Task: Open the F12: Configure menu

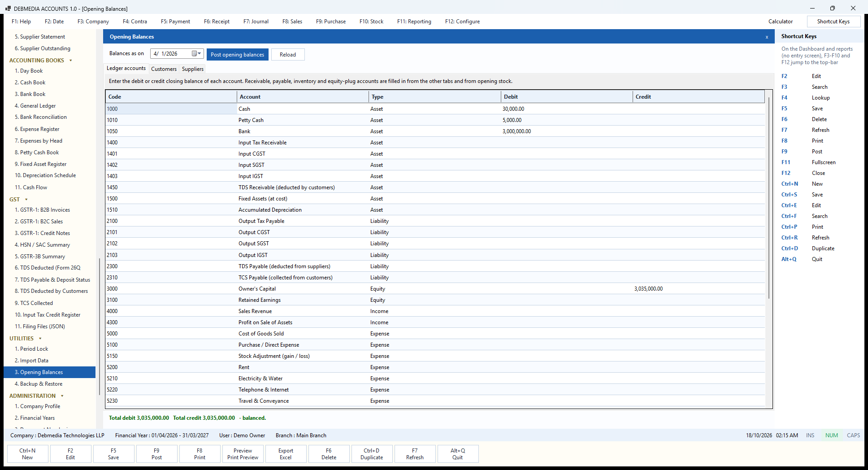Action: pos(462,22)
